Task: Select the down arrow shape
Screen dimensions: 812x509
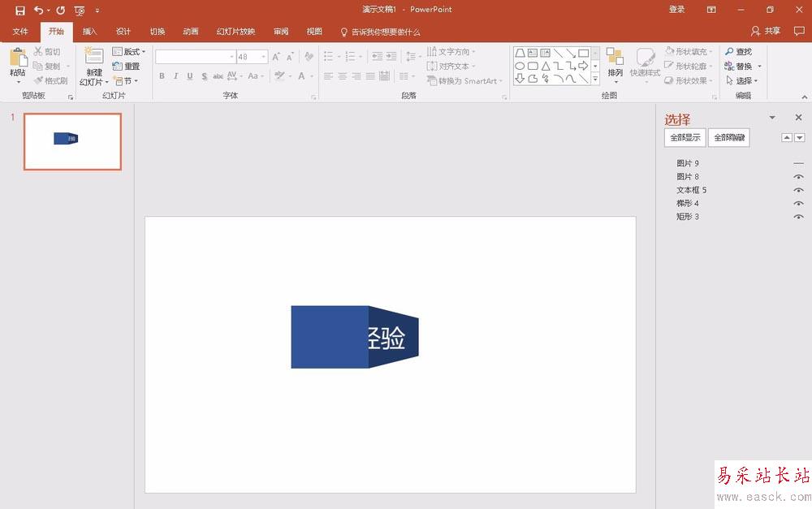Action: pyautogui.click(x=520, y=78)
